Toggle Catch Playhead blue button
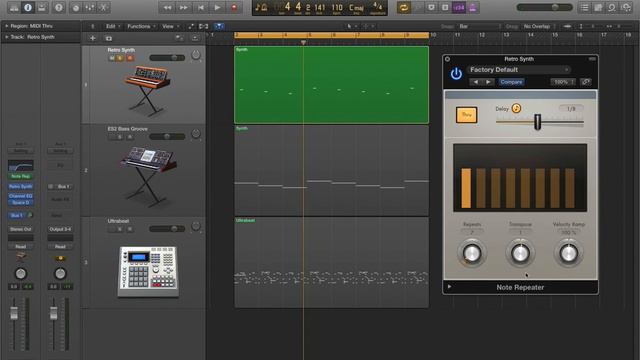640x360 pixels. (x=219, y=27)
